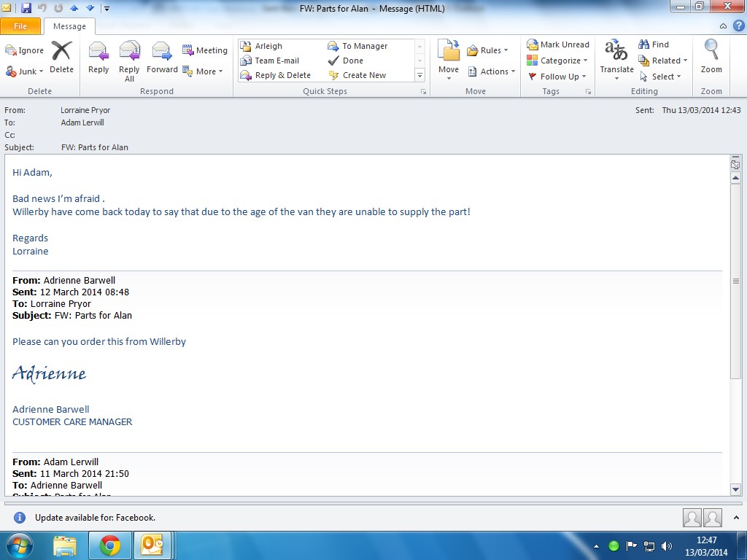Open Chrome from the taskbar

[x=110, y=545]
